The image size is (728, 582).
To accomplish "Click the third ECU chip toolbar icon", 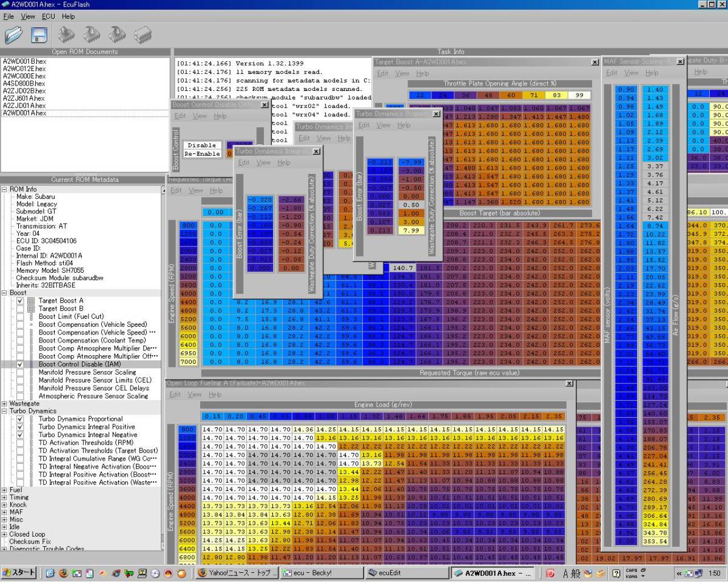I will point(118,35).
